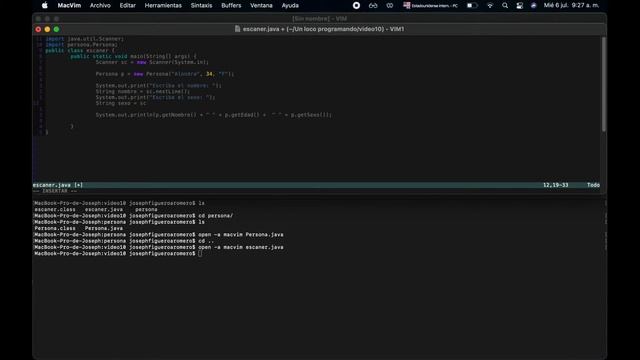
Task: Open Spotlight search magnifier
Action: tap(505, 5)
